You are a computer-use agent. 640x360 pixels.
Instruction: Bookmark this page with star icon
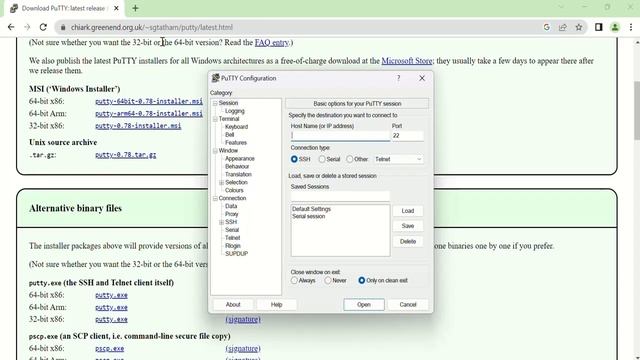579,27
